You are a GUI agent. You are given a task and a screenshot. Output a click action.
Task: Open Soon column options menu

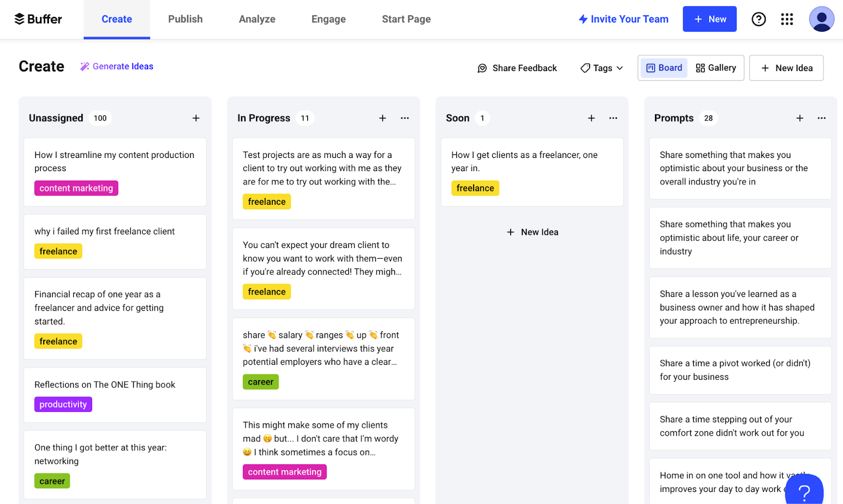[613, 118]
